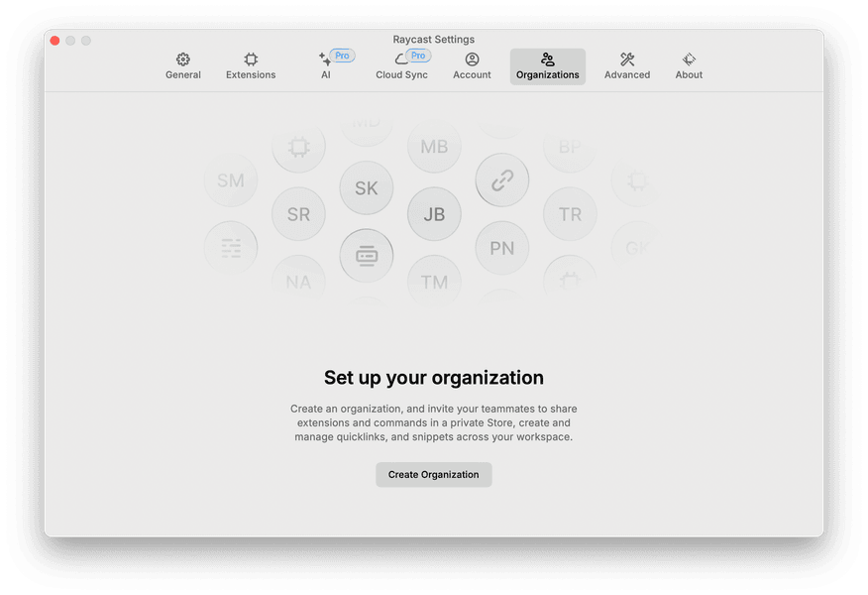This screenshot has width=868, height=595.
Task: Switch to the Extensions tab
Action: coord(251,66)
